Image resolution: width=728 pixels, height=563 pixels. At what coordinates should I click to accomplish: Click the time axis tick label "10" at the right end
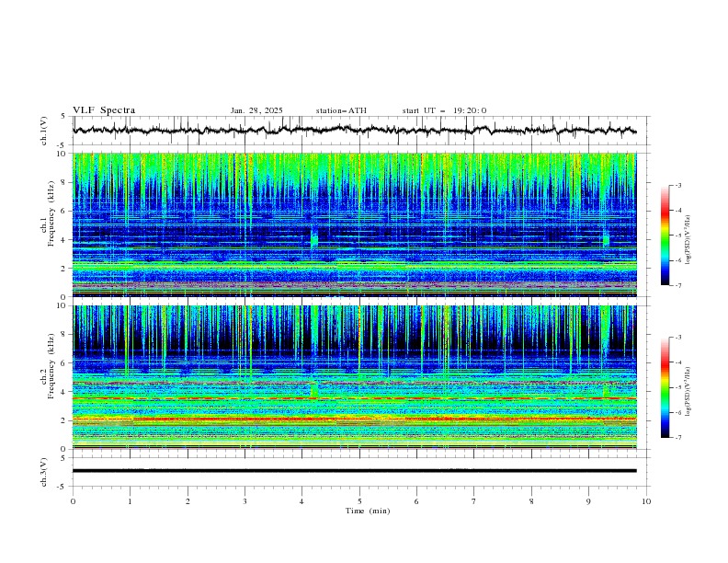pyautogui.click(x=646, y=501)
